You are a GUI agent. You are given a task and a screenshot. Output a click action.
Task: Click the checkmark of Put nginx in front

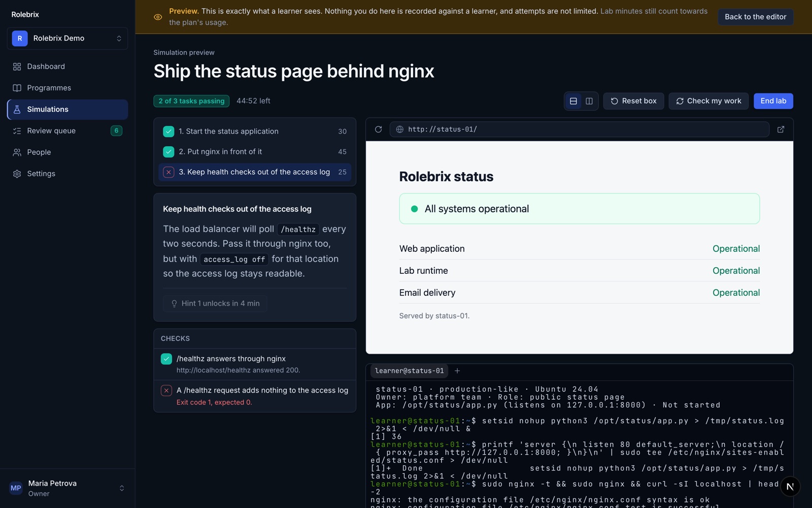click(x=168, y=152)
